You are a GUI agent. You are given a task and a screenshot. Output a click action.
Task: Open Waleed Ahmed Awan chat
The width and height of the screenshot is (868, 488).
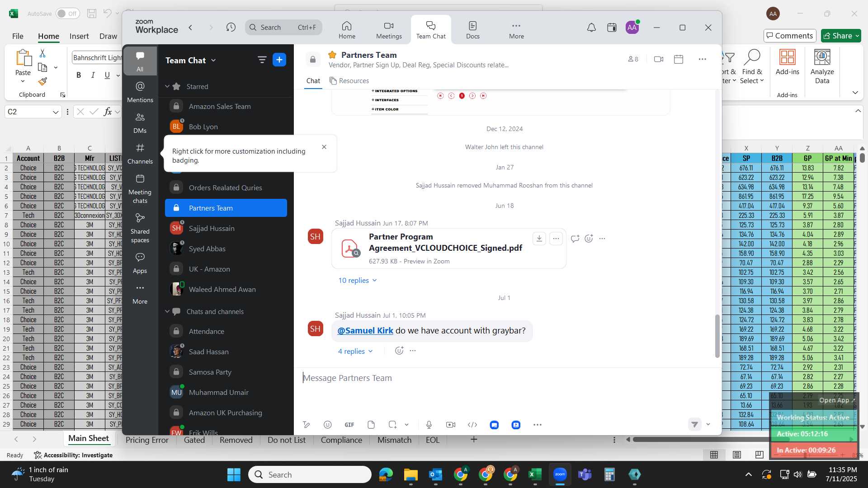[226, 289]
